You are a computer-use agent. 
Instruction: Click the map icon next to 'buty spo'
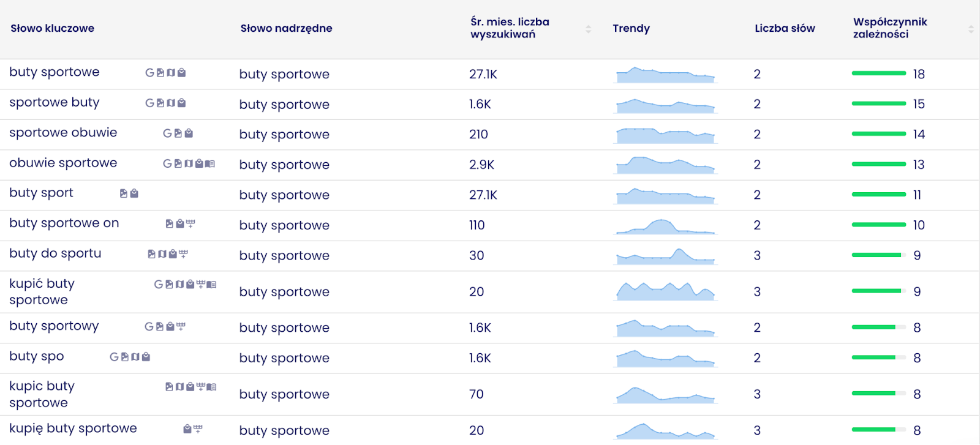pyautogui.click(x=135, y=357)
